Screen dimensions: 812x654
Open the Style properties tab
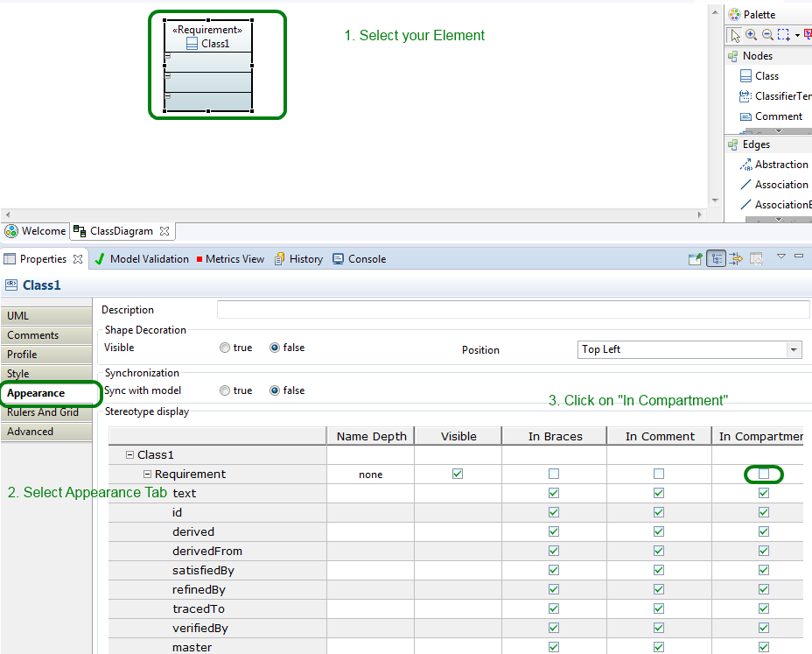pos(46,374)
